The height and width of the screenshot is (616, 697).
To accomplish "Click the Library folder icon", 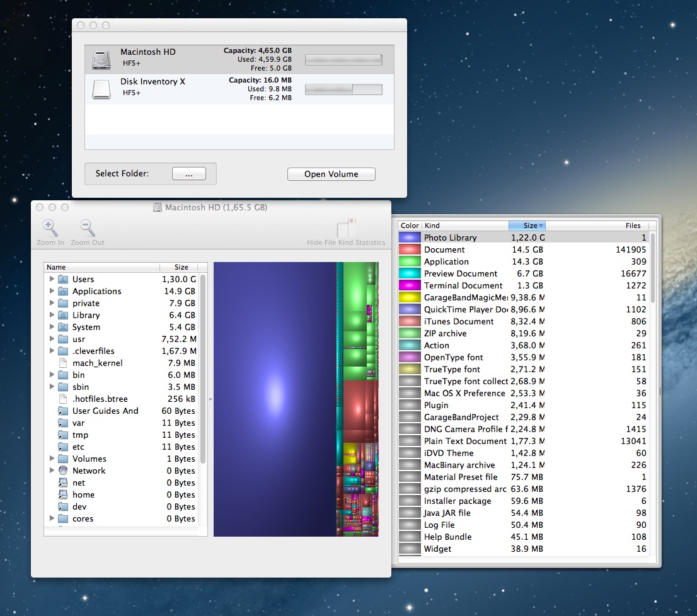I will click(x=63, y=316).
